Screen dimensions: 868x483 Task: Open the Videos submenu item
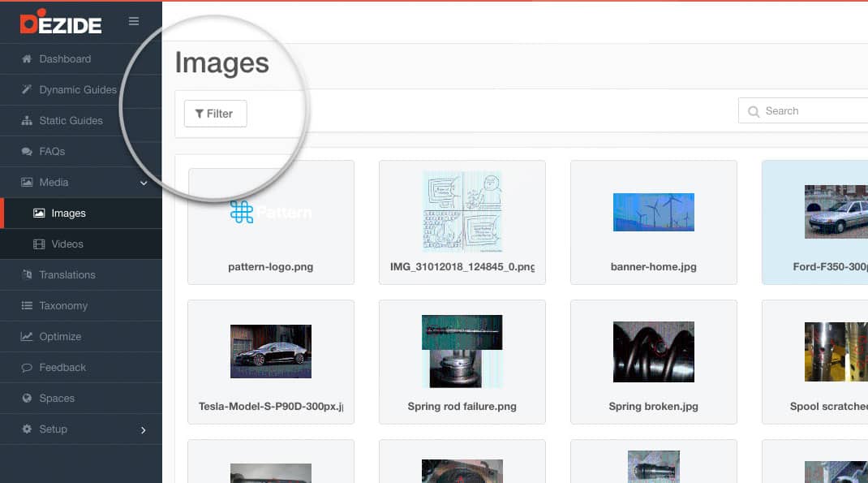point(81,244)
